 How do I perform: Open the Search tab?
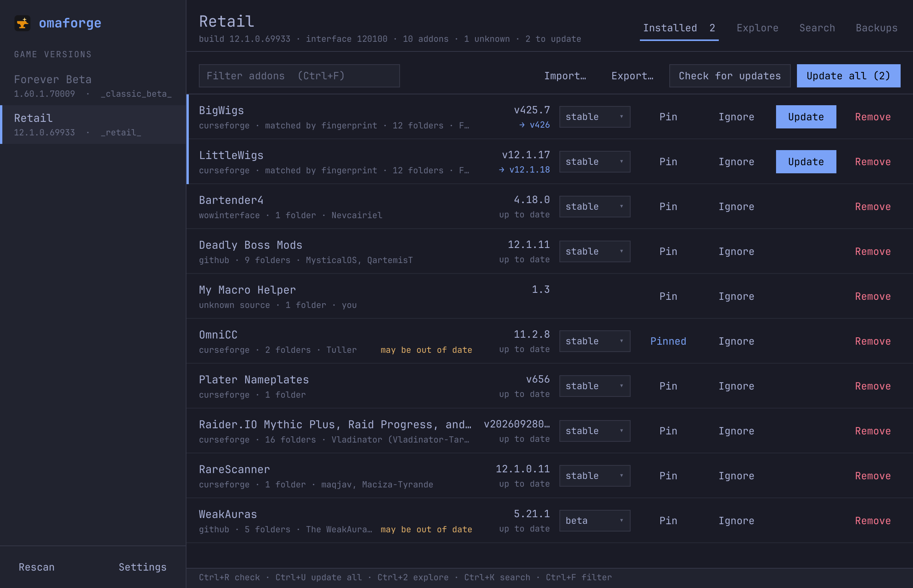click(x=817, y=28)
